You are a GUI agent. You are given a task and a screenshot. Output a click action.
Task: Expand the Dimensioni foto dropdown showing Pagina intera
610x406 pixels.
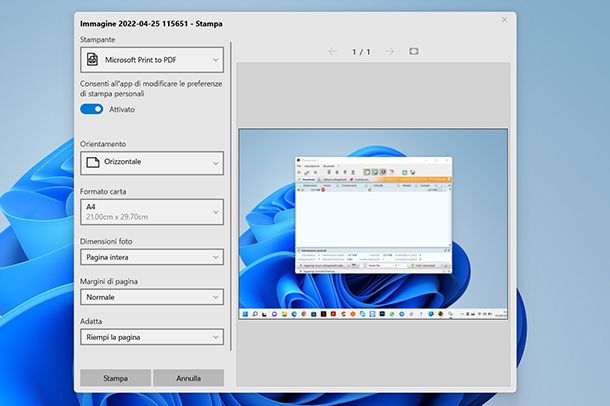(152, 257)
